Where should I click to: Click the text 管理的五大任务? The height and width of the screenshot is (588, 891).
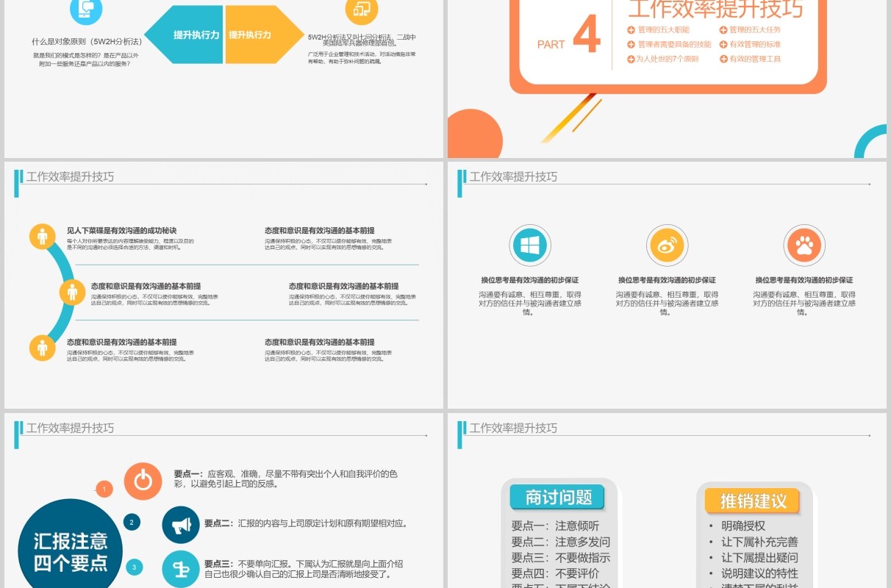pyautogui.click(x=755, y=30)
